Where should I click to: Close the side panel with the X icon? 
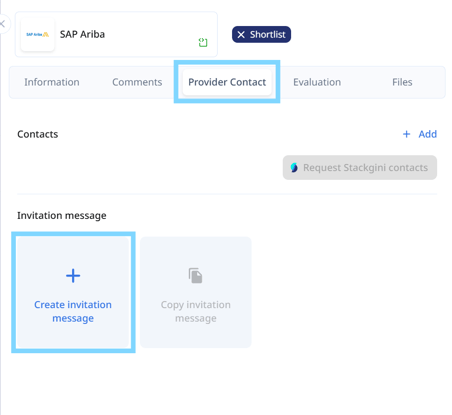(3, 24)
